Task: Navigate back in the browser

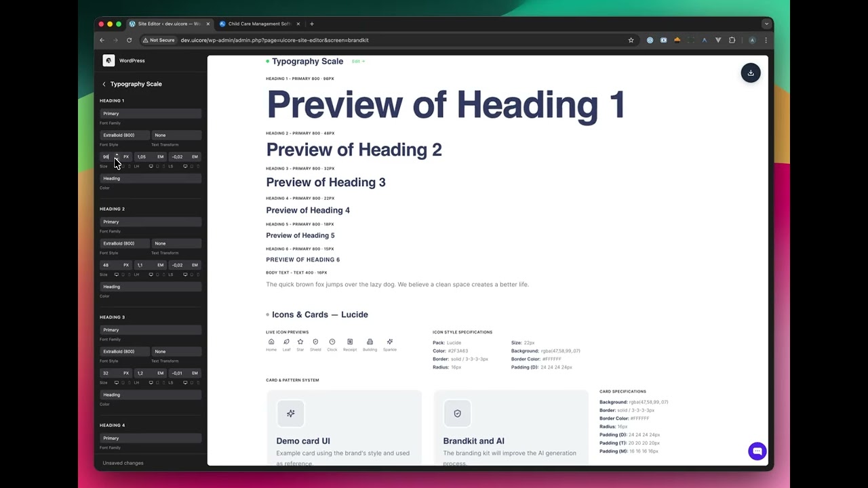Action: (x=102, y=40)
